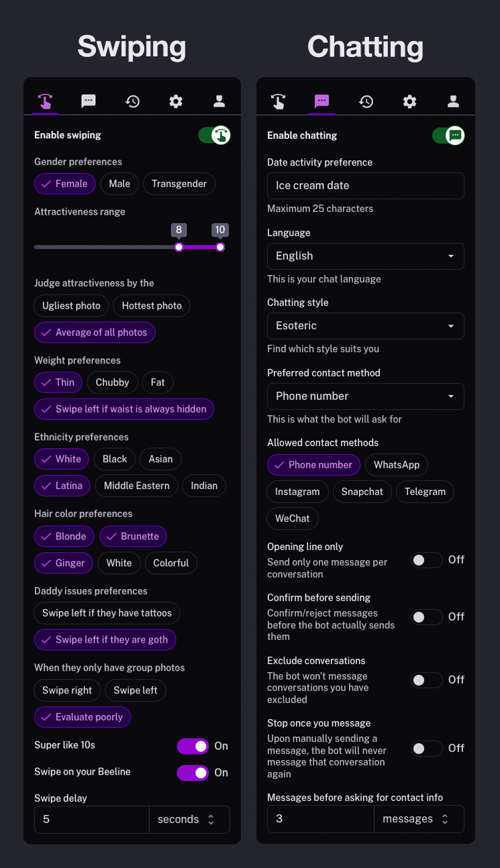Screen dimensions: 500x868
Task: Open the Preferred contact method dropdown
Action: (x=365, y=396)
